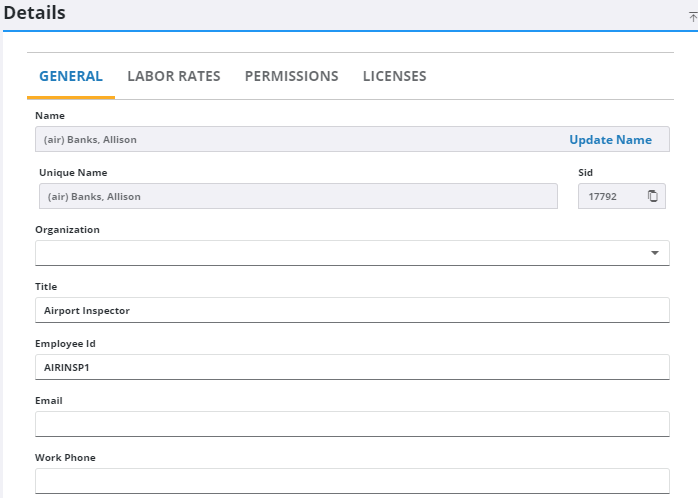
Task: Focus the Title field with Airport Inspector
Action: 352,310
